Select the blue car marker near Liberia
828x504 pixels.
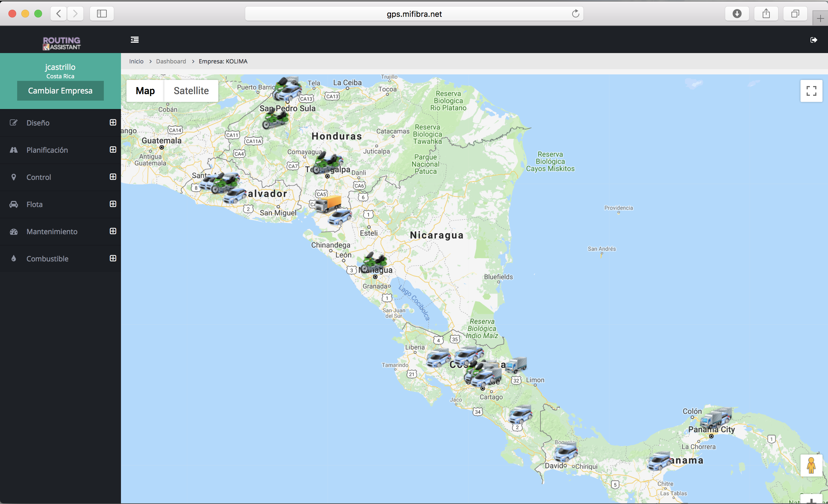tap(438, 358)
